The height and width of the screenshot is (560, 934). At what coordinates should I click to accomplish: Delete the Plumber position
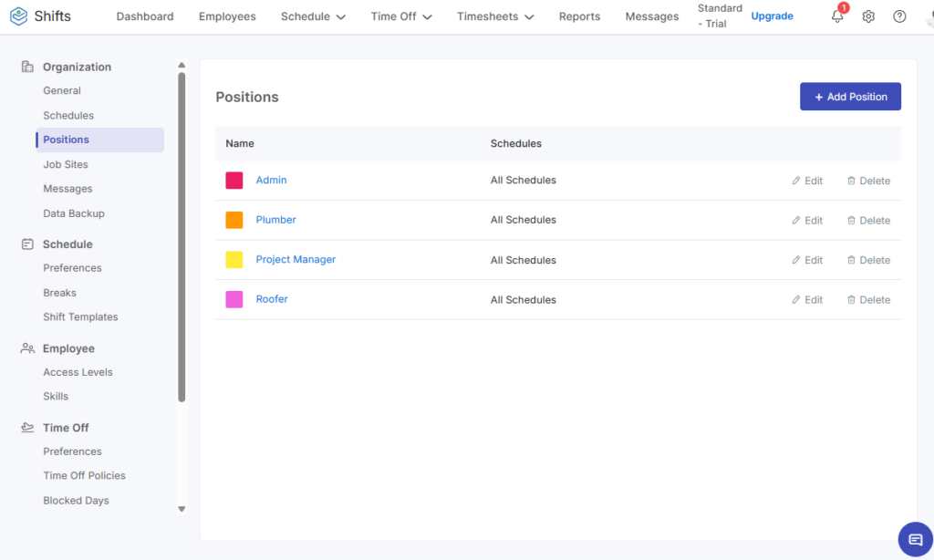(868, 221)
